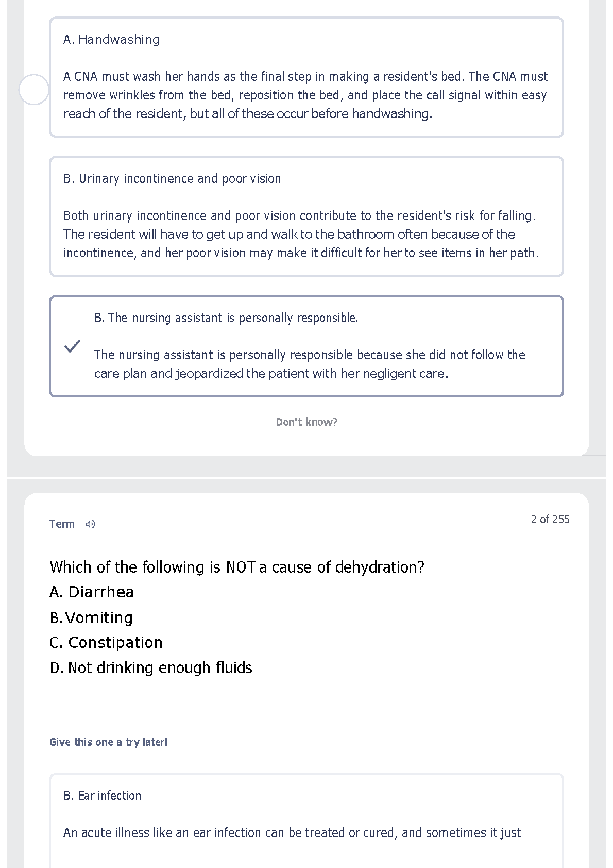Click the "C. Constipation" option line

tap(106, 643)
